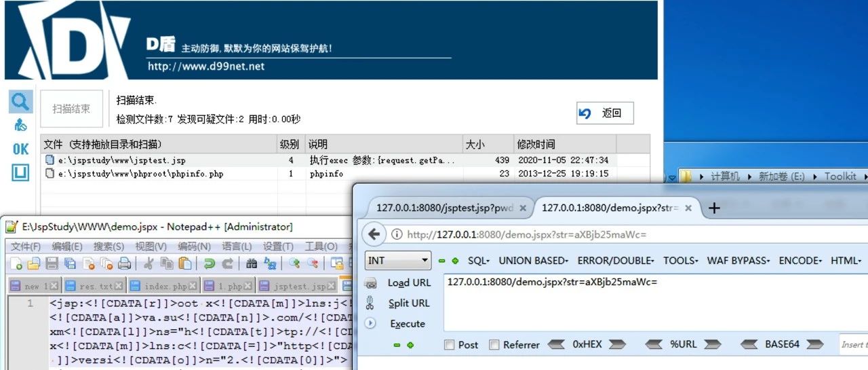The height and width of the screenshot is (370, 868).
Task: Click Notepad++ Save All toolbar icon
Action: [x=70, y=263]
